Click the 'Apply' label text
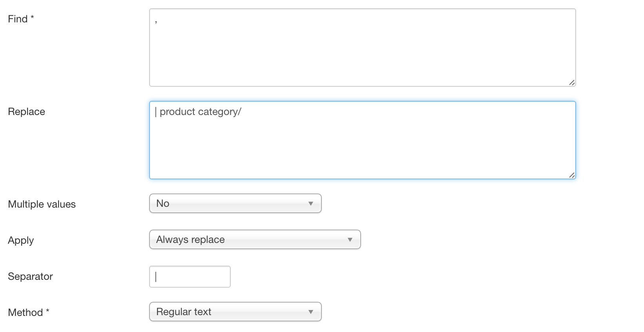Viewport: 644px width, 332px height. pos(21,240)
